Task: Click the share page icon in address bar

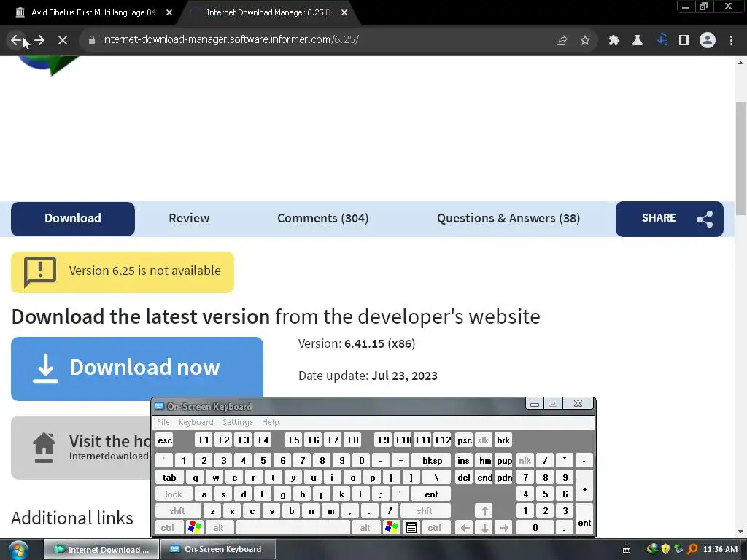Action: pyautogui.click(x=562, y=41)
